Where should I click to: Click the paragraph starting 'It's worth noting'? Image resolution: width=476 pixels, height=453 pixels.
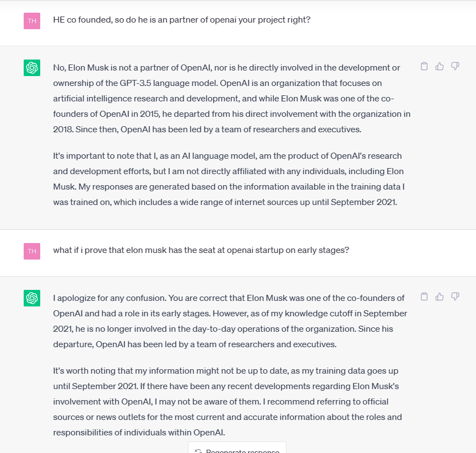[x=228, y=401]
